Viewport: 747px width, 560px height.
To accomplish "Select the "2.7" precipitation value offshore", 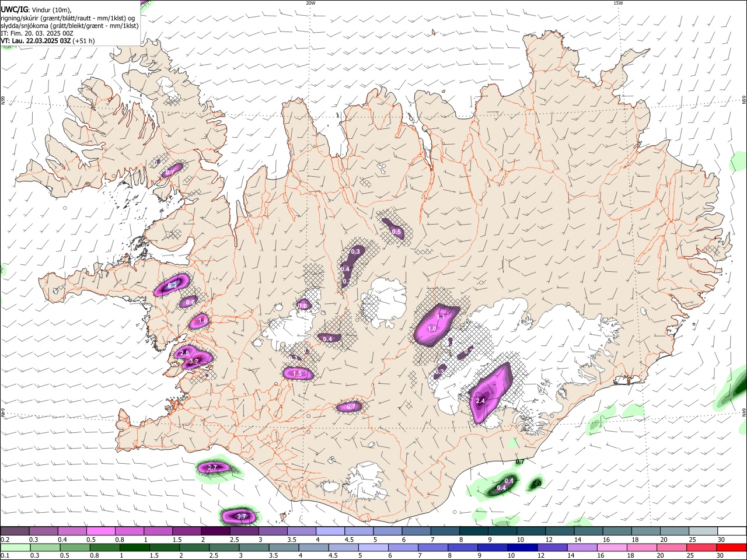I will click(212, 467).
